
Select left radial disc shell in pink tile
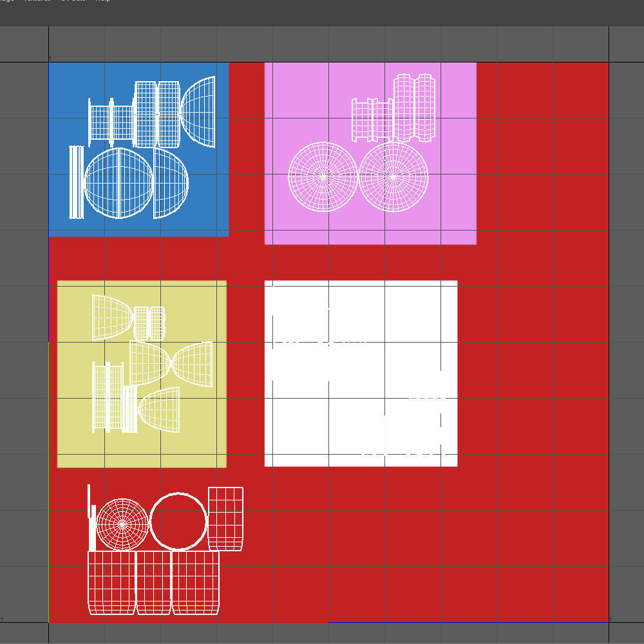[x=323, y=177]
